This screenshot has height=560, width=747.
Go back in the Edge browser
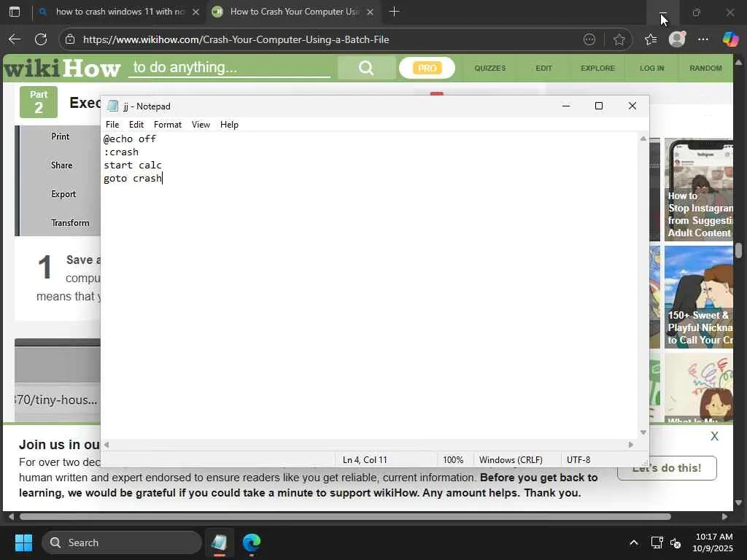[x=15, y=39]
